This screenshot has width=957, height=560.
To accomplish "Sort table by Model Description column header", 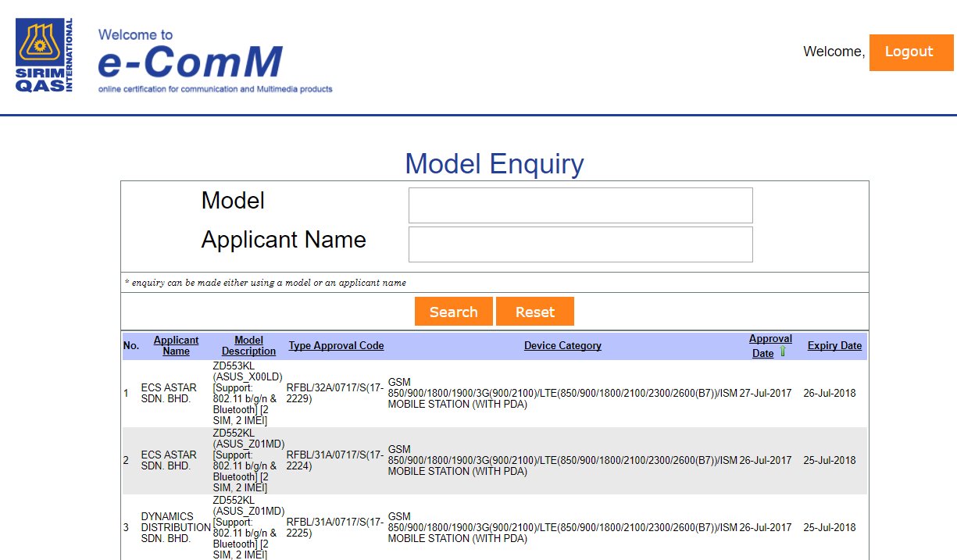I will pyautogui.click(x=248, y=345).
